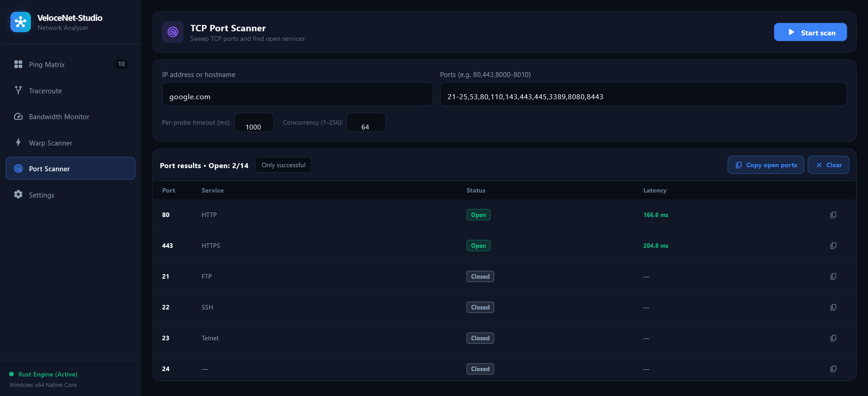Image resolution: width=868 pixels, height=396 pixels.
Task: Click the HTTP service cell
Action: pyautogui.click(x=209, y=215)
